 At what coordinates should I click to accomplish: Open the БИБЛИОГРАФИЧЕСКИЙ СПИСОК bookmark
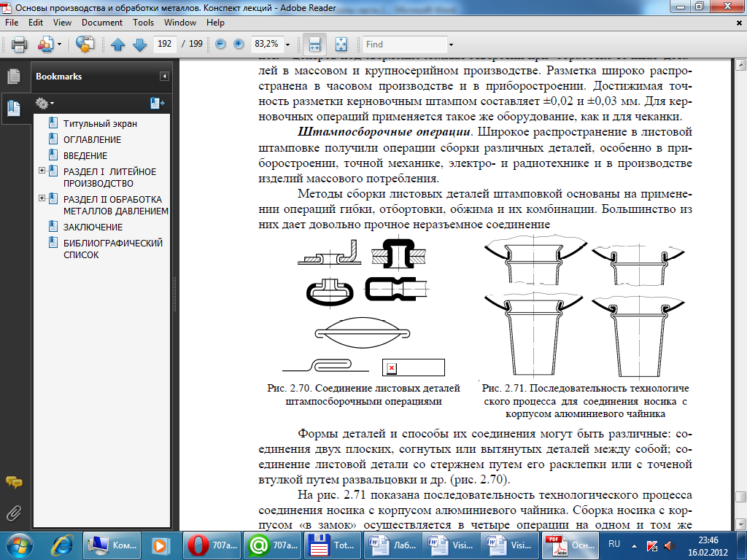[113, 249]
